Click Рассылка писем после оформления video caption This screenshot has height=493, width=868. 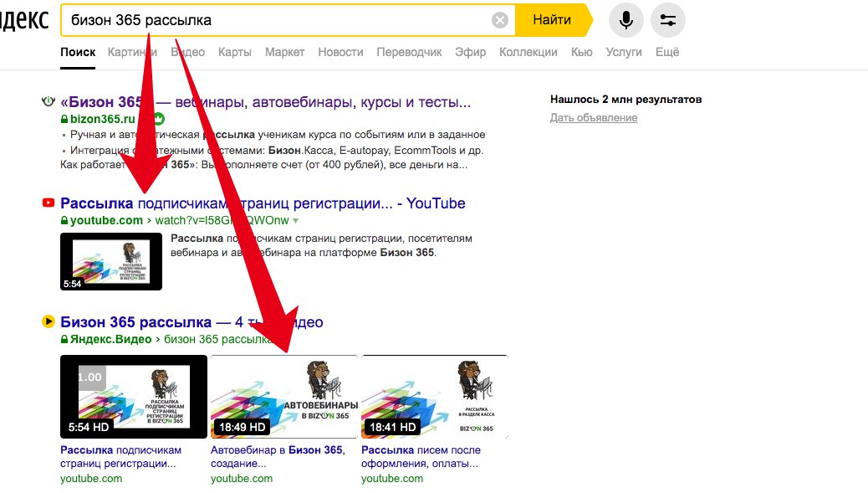click(x=421, y=457)
